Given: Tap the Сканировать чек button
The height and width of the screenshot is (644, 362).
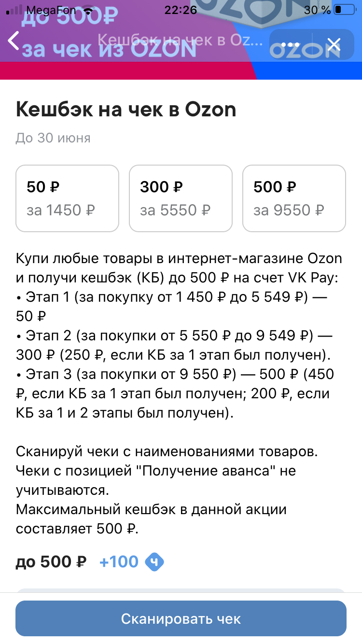Looking at the screenshot, I should (181, 618).
